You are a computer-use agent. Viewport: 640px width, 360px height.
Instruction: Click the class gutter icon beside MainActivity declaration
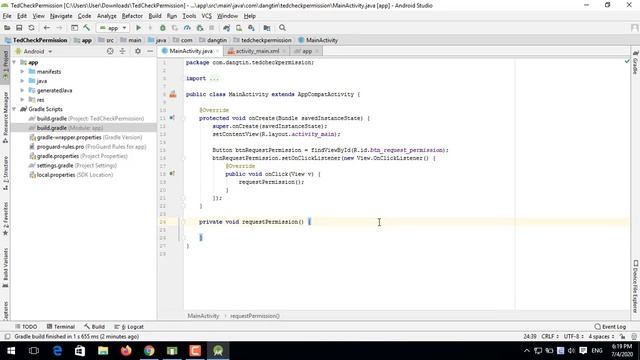pyautogui.click(x=173, y=94)
